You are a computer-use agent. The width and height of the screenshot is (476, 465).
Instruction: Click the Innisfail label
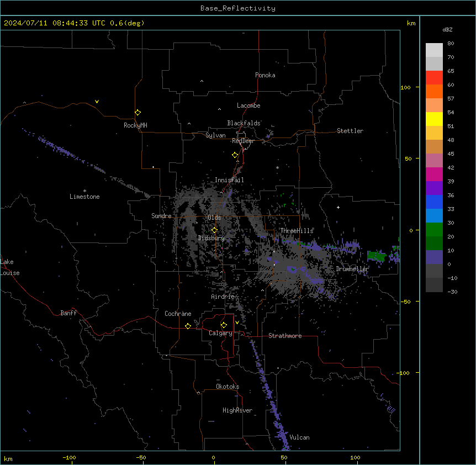(229, 180)
